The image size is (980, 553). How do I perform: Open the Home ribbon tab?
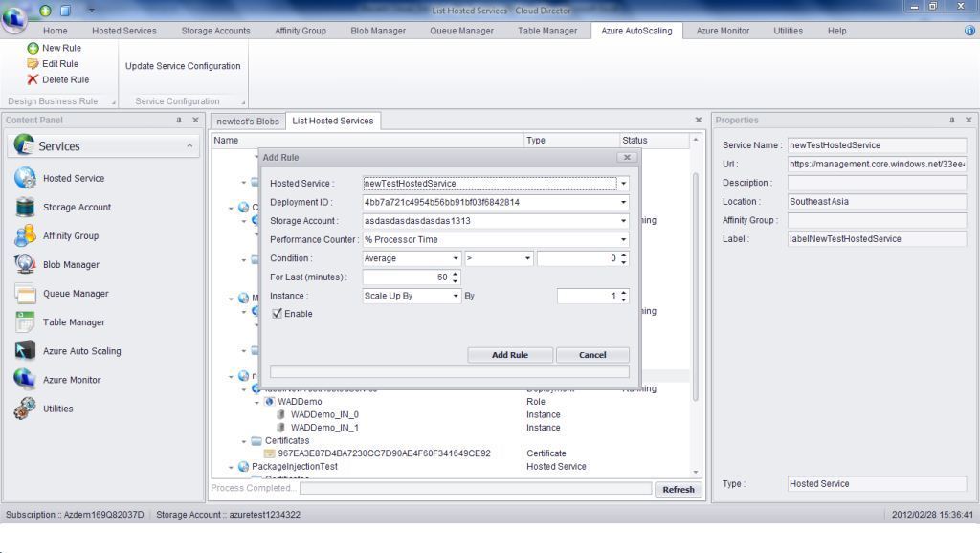click(x=55, y=31)
